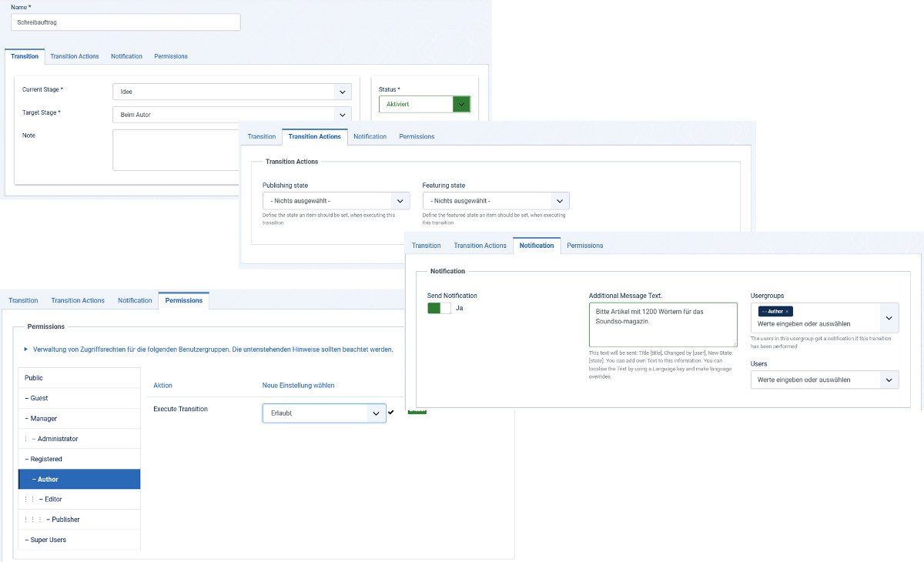Remove the Author tag from Usergroups
The height and width of the screenshot is (562, 924).
(x=787, y=311)
